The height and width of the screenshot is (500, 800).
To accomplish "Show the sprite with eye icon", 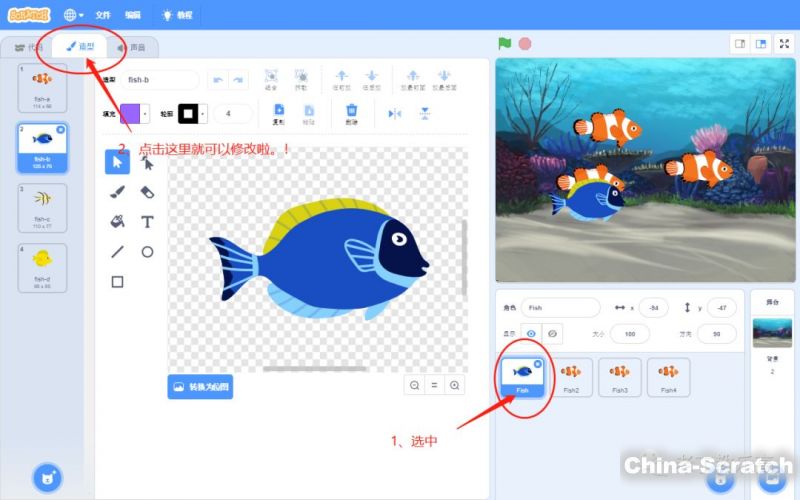I will pyautogui.click(x=531, y=333).
